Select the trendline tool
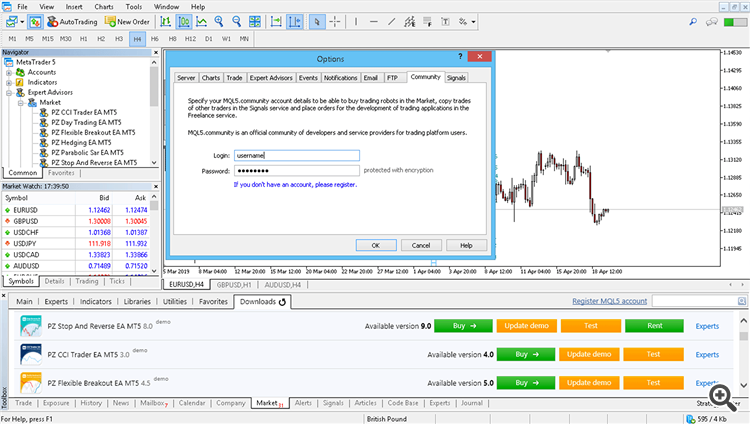Screen dimensions: 750x424 click(391, 22)
